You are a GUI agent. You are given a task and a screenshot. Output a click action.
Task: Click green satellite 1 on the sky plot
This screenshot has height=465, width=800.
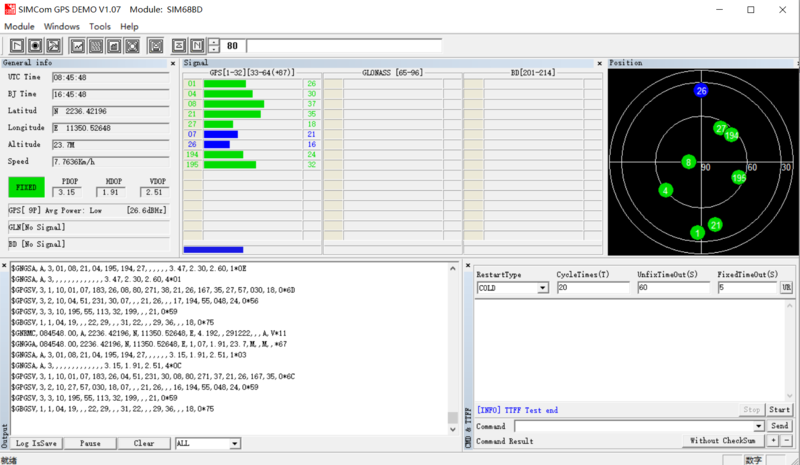click(x=697, y=233)
